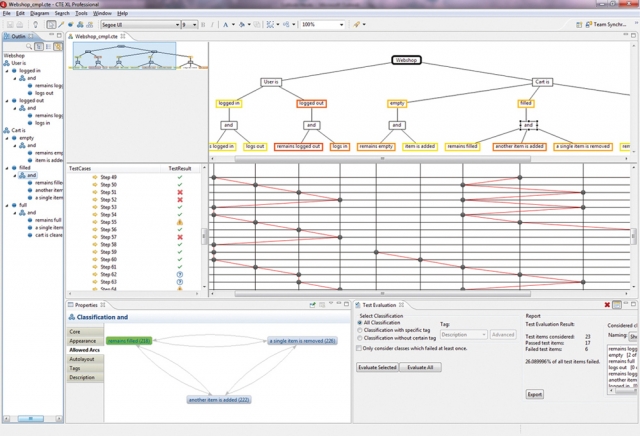The image size is (640, 436).
Task: Click the Evaluate Selected button
Action: point(378,367)
